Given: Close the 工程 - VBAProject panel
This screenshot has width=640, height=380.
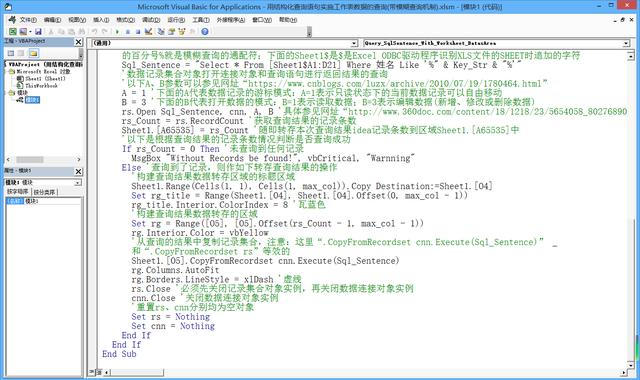Looking at the screenshot, I should point(78,42).
